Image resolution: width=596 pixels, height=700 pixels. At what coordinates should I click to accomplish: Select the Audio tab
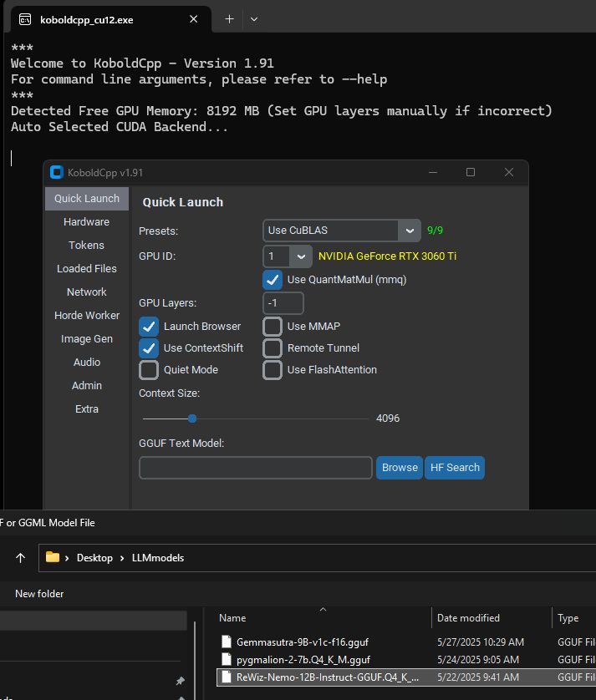[87, 362]
